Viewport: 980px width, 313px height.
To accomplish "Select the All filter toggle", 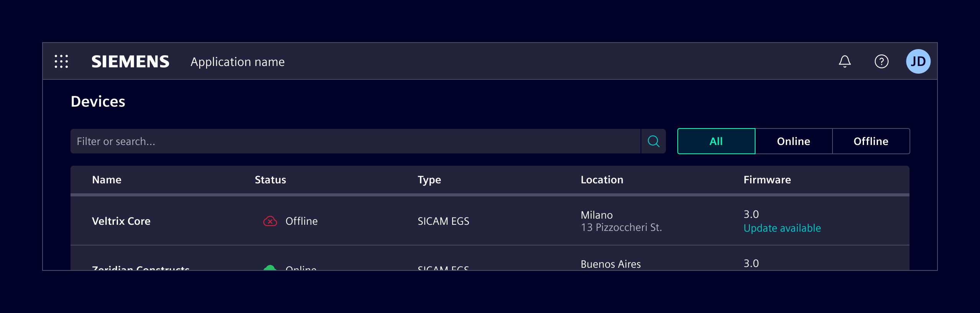I will pos(716,141).
